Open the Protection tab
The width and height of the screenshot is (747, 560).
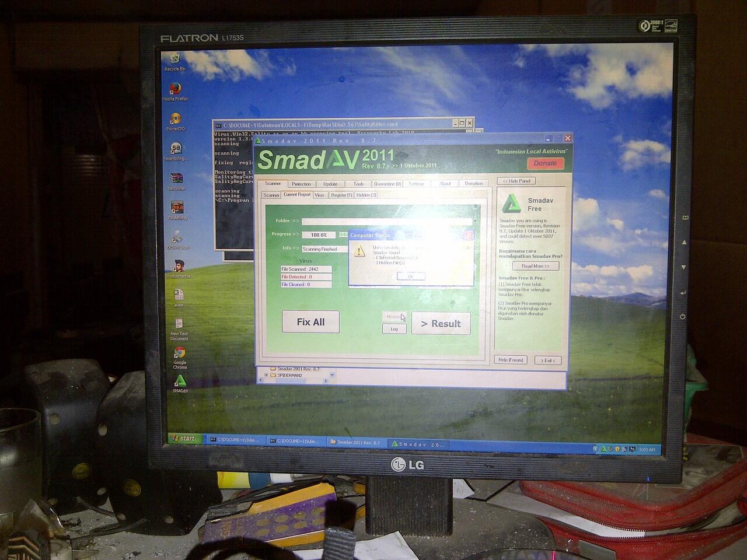tap(301, 184)
